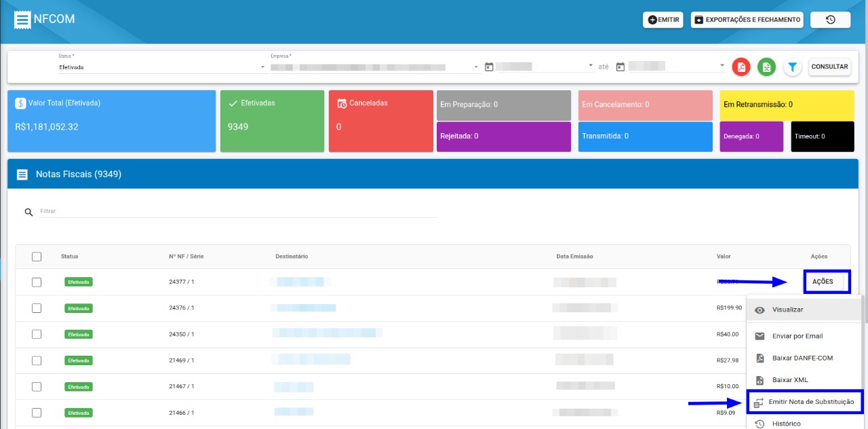Tick the checkbox for note 21467 / 1
Viewport: 868px width, 429px height.
click(37, 386)
